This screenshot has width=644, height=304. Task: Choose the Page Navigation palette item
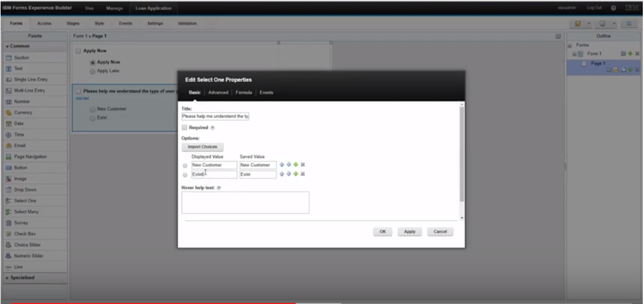pos(35,157)
